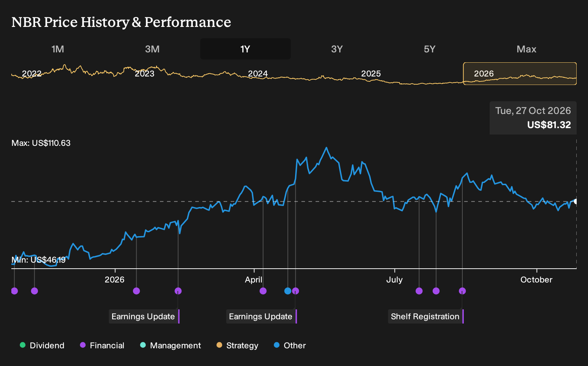
Task: Toggle the Strategy legend filter
Action: click(x=237, y=345)
